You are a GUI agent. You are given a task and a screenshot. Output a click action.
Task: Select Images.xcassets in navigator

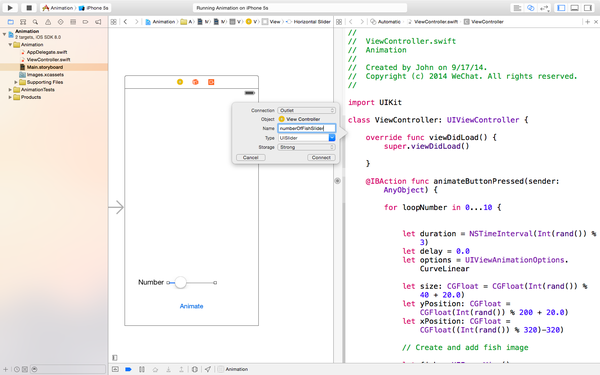[x=45, y=75]
